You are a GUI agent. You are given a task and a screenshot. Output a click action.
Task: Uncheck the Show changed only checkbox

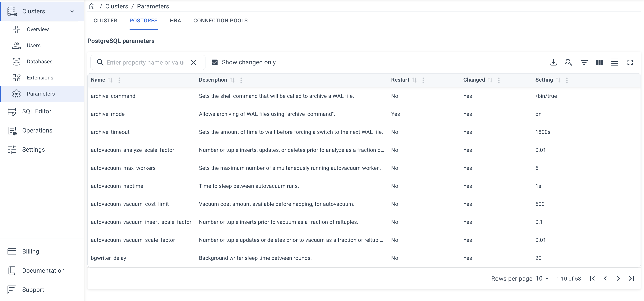click(214, 62)
